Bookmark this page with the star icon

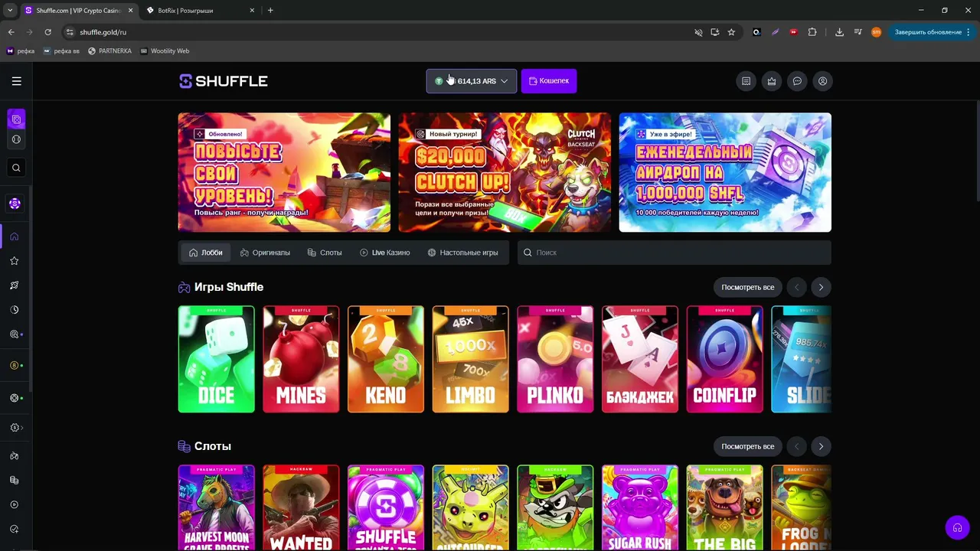[x=731, y=32]
